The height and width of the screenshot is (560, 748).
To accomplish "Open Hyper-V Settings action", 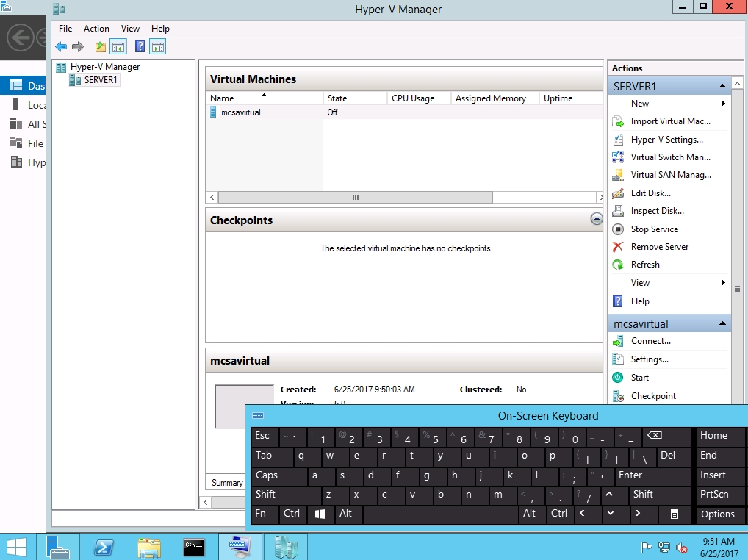I will 666,140.
